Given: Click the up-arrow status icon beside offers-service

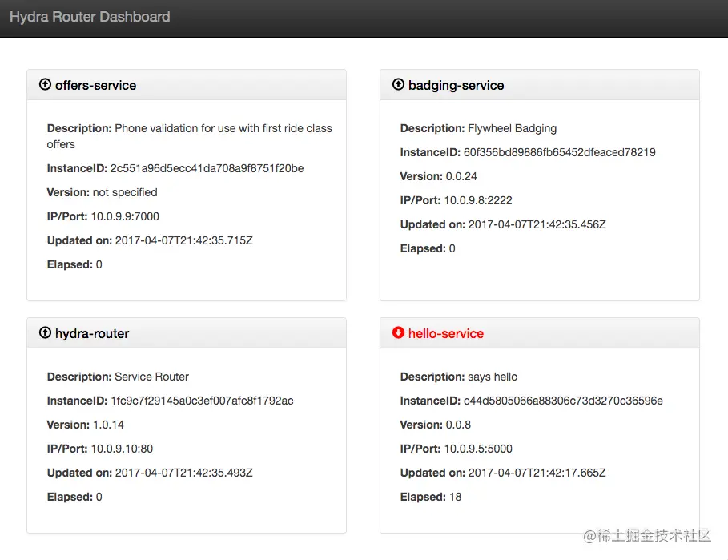Looking at the screenshot, I should [x=45, y=84].
